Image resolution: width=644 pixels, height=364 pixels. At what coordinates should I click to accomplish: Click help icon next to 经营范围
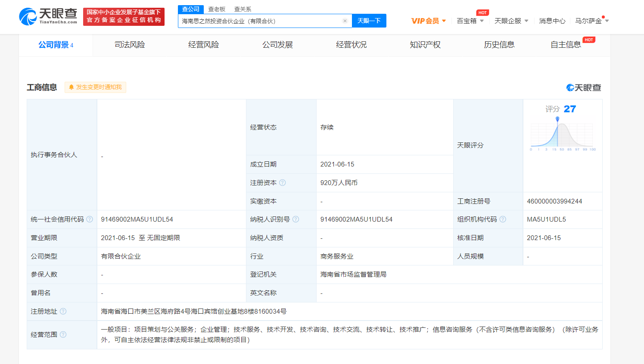pyautogui.click(x=63, y=335)
